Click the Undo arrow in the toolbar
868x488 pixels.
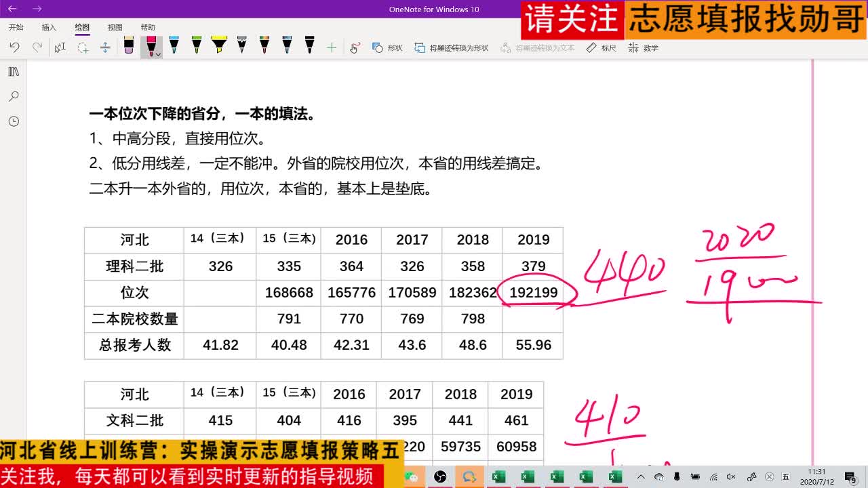tap(14, 47)
